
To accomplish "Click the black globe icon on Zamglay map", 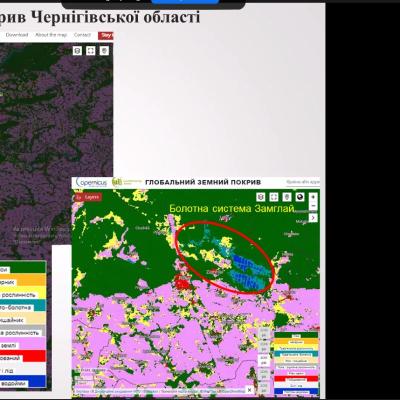I will [x=300, y=197].
